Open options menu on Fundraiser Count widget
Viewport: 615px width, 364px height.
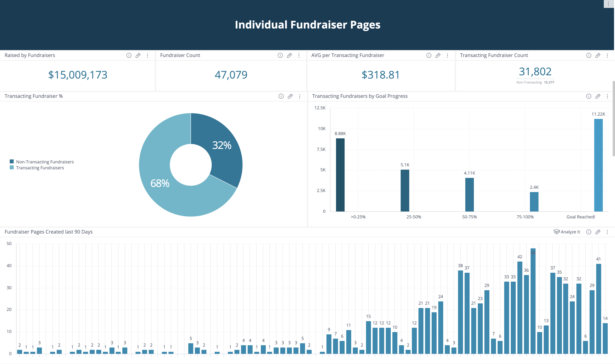299,56
